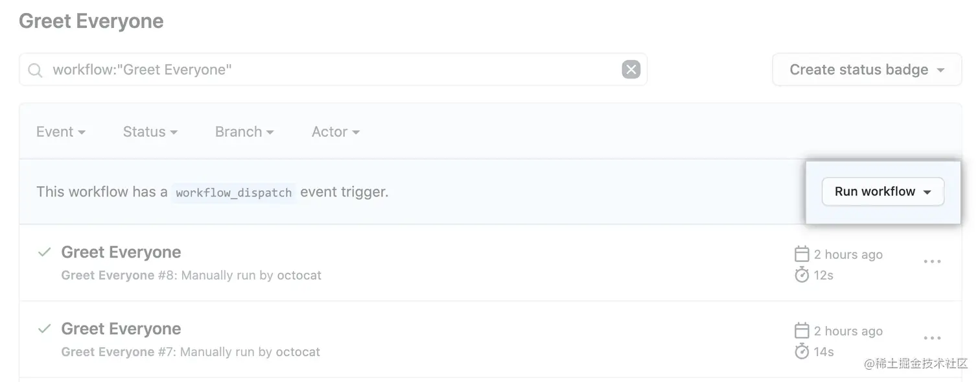This screenshot has width=980, height=382.
Task: Expand the Create status badge menu
Action: pyautogui.click(x=866, y=69)
